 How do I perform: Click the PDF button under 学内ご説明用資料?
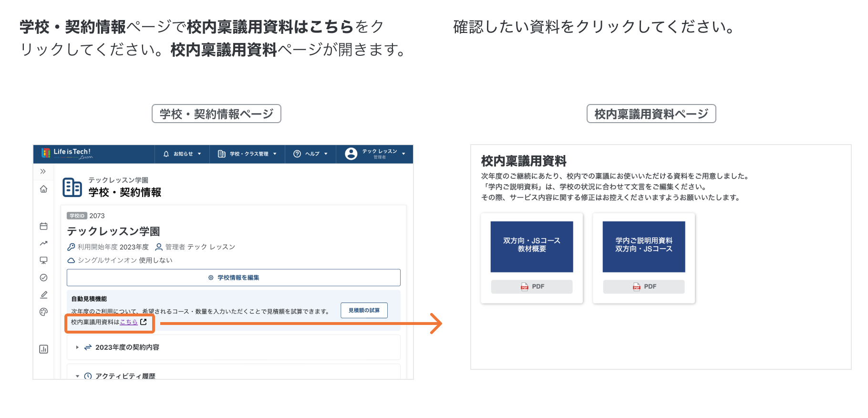pos(643,287)
